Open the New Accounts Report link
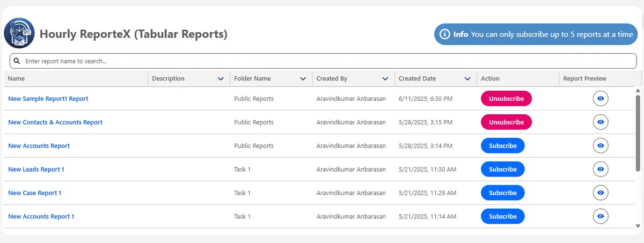 coord(39,146)
